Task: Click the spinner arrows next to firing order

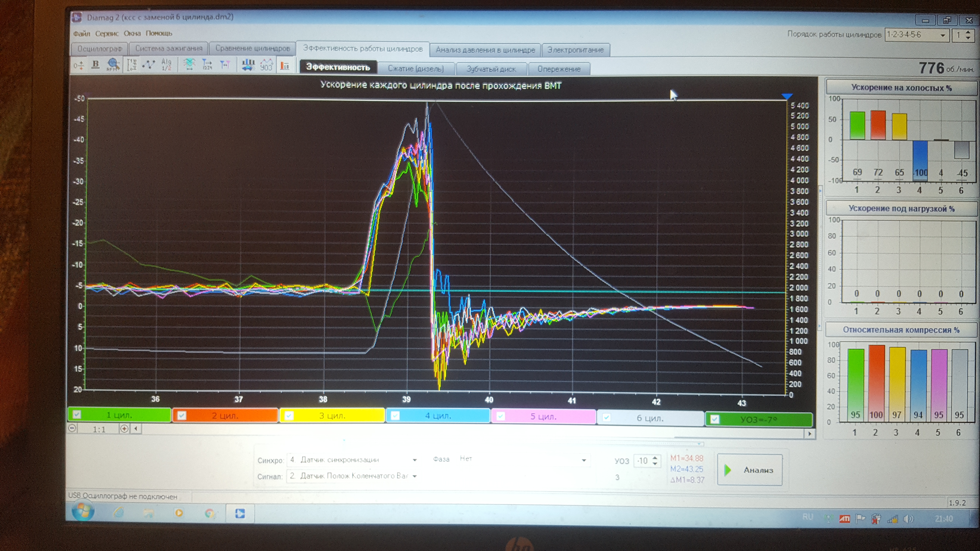Action: [968, 36]
